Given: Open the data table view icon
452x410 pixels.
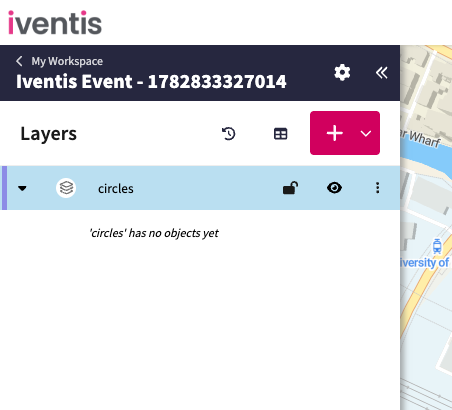Looking at the screenshot, I should pos(280,134).
